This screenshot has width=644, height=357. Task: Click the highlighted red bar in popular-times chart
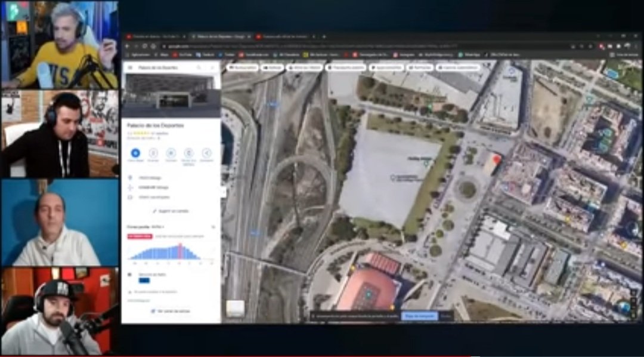pyautogui.click(x=180, y=251)
